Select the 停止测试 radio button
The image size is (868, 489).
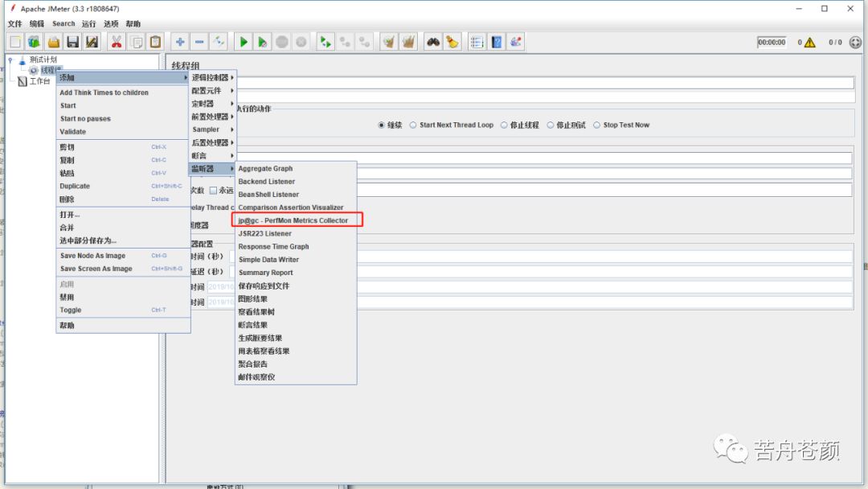click(551, 125)
